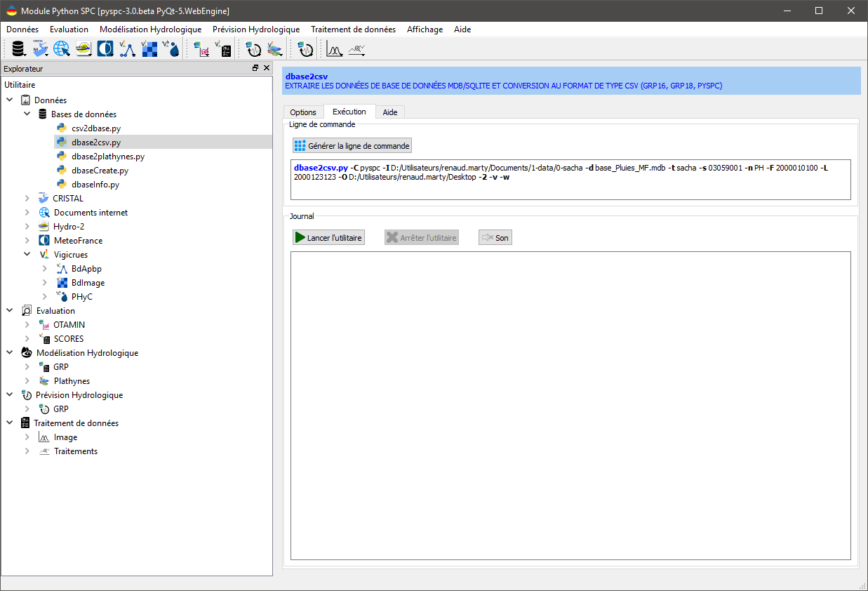Open the Prévision Hydrologique menu
Viewport: 868px width, 591px height.
click(x=256, y=29)
